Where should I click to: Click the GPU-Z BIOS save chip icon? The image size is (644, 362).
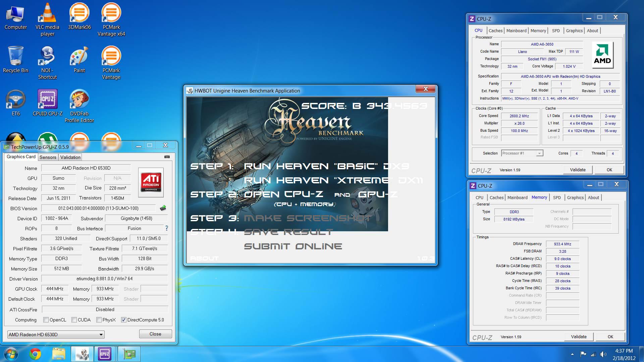click(163, 208)
